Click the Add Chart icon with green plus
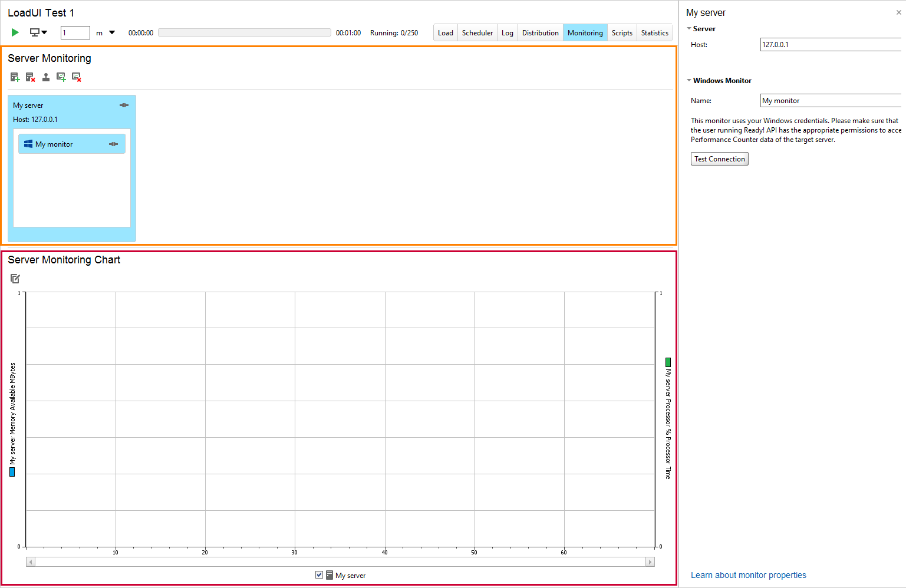Viewport: 906px width, 588px height. (x=61, y=77)
